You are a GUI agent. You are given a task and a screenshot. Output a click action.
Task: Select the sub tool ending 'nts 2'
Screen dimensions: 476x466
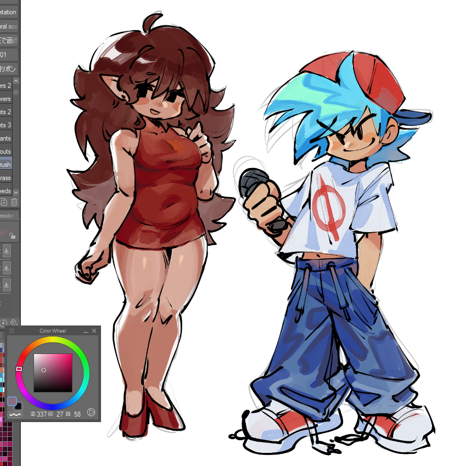point(6,112)
